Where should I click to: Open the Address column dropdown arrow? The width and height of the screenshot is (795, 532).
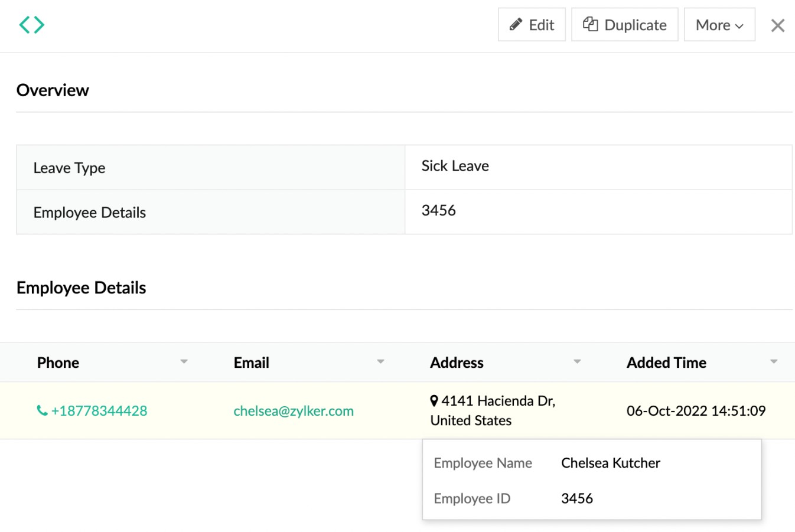(x=577, y=361)
